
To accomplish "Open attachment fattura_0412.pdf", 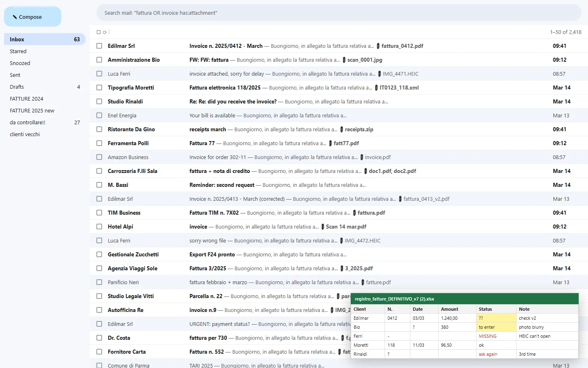I will 400,46.
